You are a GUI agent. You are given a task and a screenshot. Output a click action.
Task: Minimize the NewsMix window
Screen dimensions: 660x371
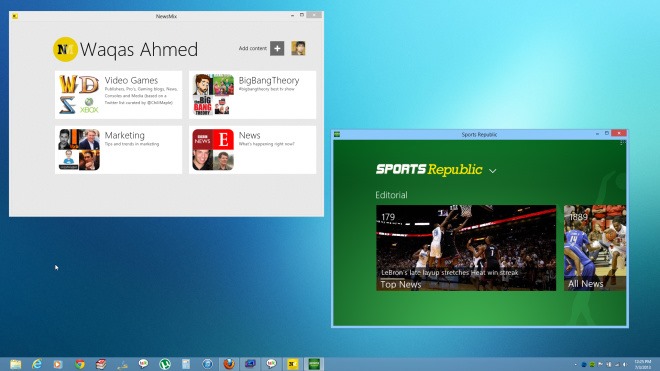[x=292, y=16]
